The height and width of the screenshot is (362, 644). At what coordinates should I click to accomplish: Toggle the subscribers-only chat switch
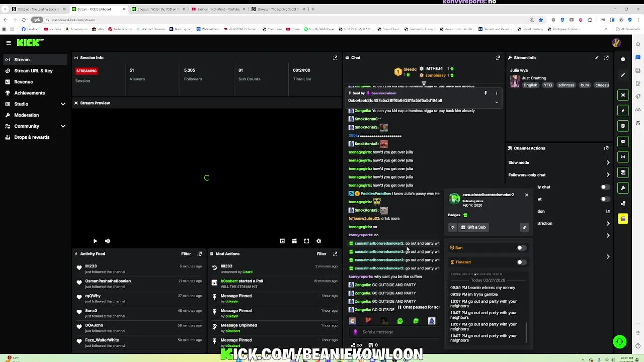click(605, 187)
